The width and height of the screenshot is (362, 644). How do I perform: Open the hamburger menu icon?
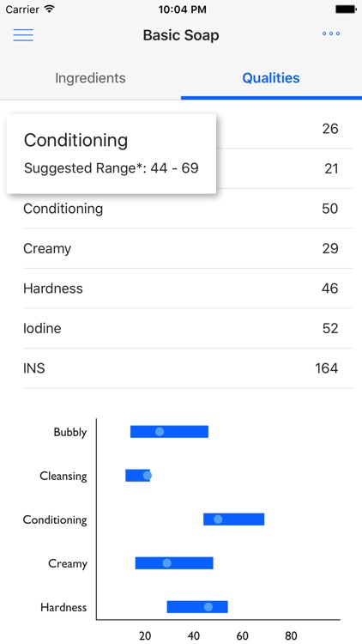[23, 34]
